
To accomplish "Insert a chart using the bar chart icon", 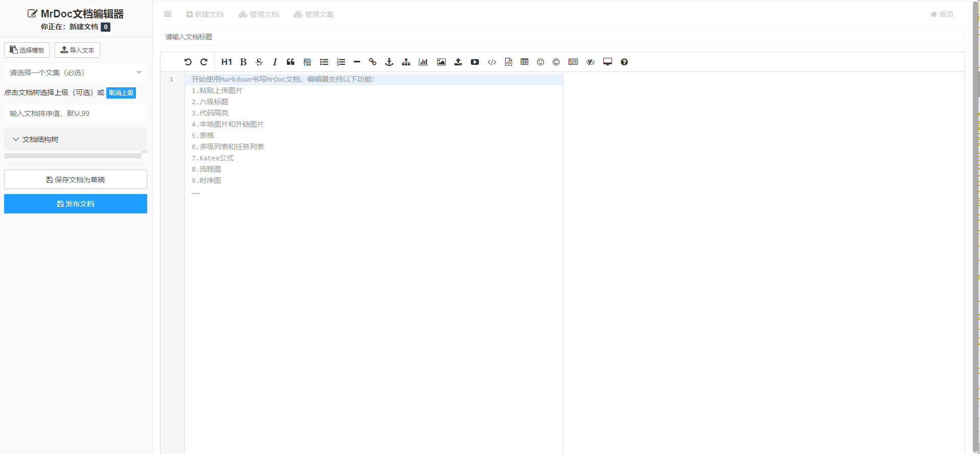I will point(423,62).
